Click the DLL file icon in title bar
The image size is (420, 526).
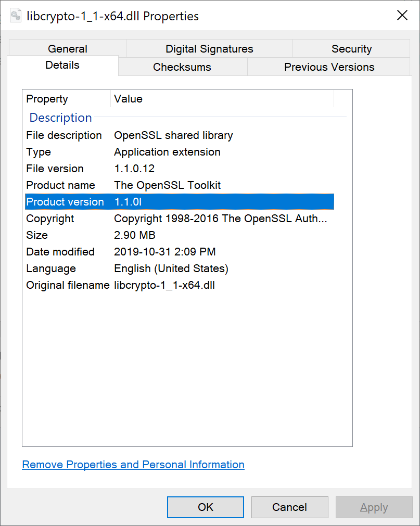click(x=16, y=16)
